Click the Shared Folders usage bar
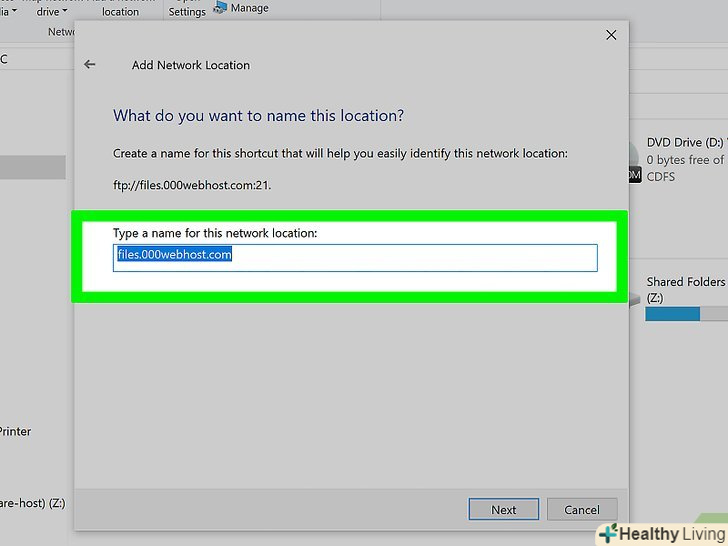Image resolution: width=728 pixels, height=546 pixels. (x=686, y=314)
